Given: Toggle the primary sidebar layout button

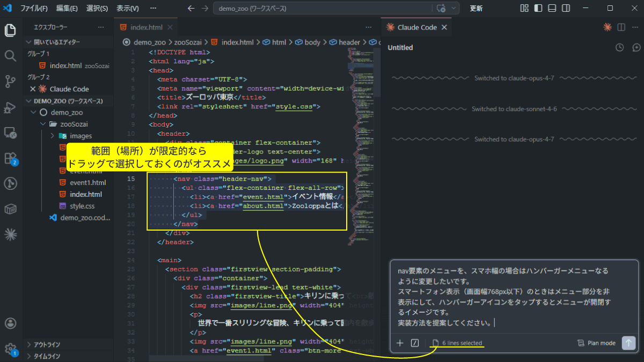Looking at the screenshot, I should click(x=538, y=9).
